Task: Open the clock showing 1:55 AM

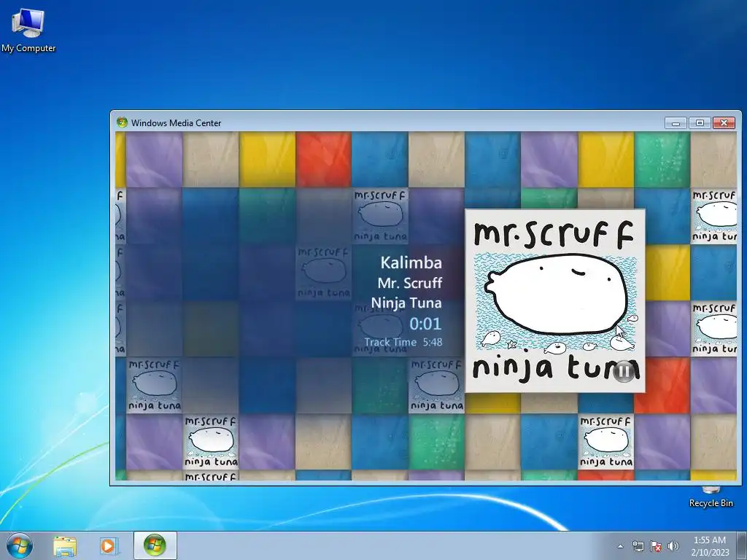Action: click(x=710, y=546)
